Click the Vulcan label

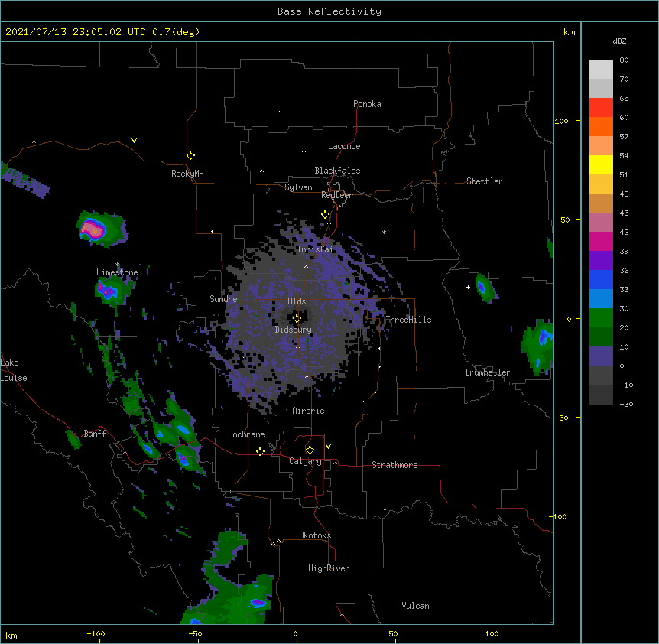[415, 606]
